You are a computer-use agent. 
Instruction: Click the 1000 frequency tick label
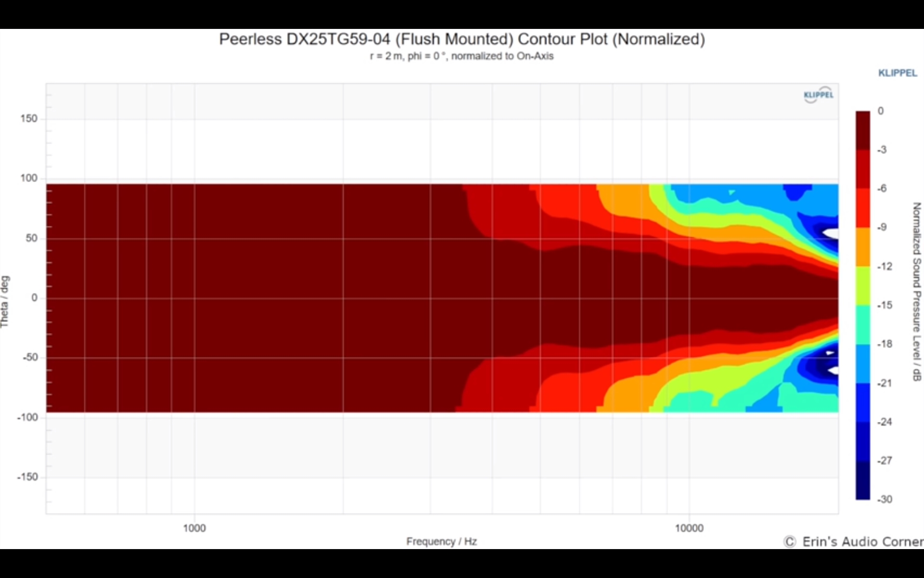tap(194, 528)
